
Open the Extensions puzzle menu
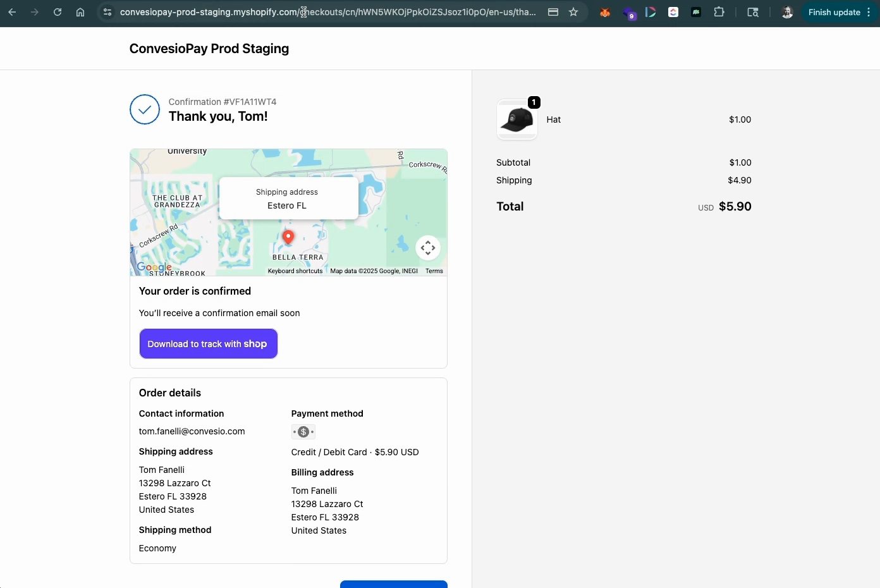point(719,12)
